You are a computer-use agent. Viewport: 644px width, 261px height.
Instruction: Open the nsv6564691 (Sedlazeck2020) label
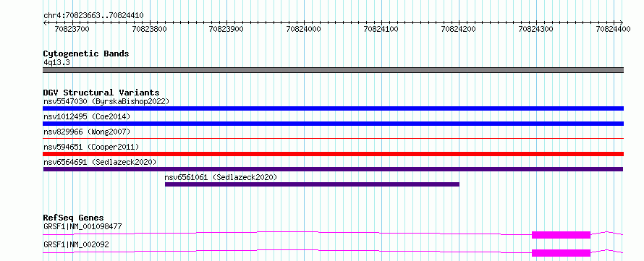pyautogui.click(x=100, y=162)
